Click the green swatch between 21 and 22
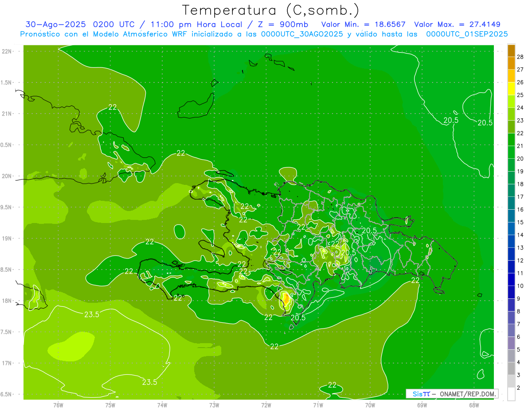This screenshot has width=532, height=411. coord(511,140)
